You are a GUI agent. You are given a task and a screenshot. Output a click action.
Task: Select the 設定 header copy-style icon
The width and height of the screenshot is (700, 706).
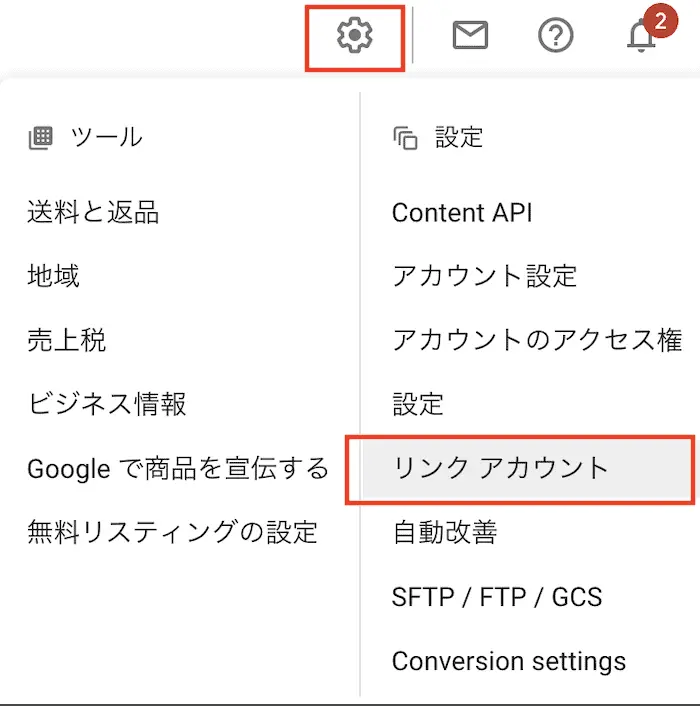(405, 138)
